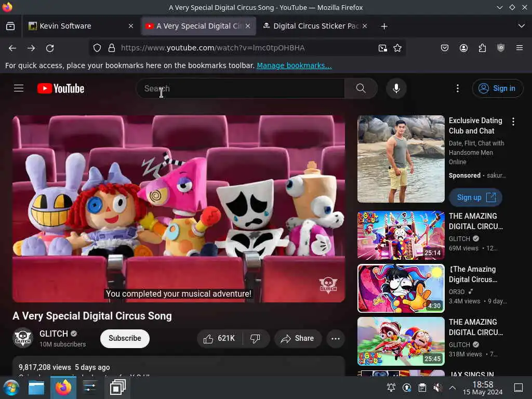
Task: Click muted volume tray icon
Action: click(437, 388)
